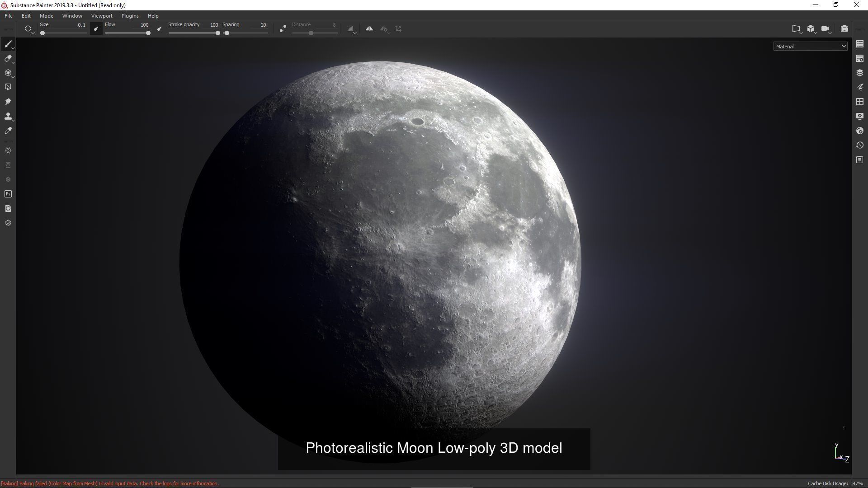Select the Clone stamp tool
The height and width of the screenshot is (488, 868).
tap(8, 116)
